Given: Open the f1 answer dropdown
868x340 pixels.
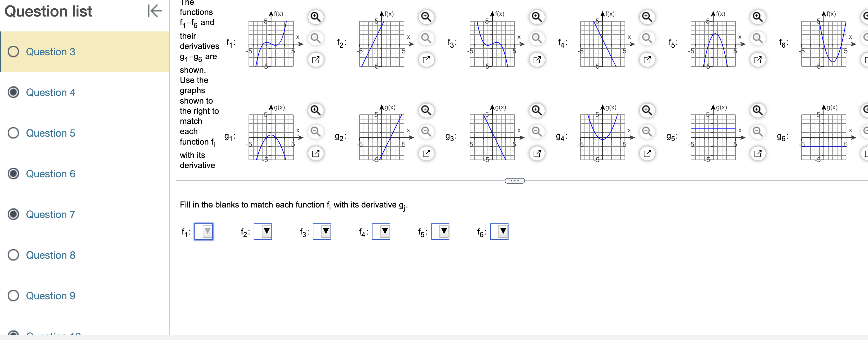Looking at the screenshot, I should click(203, 232).
